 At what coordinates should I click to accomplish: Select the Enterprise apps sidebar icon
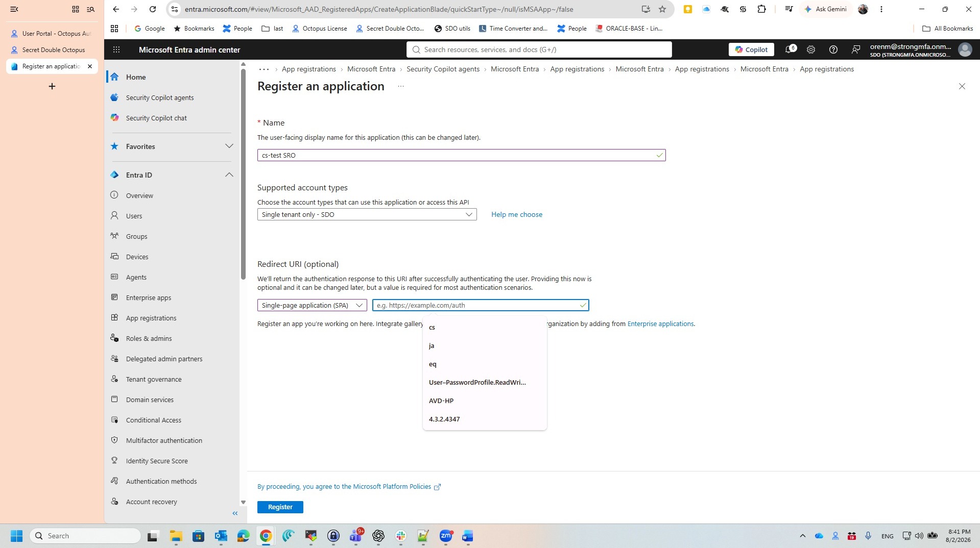[114, 297]
